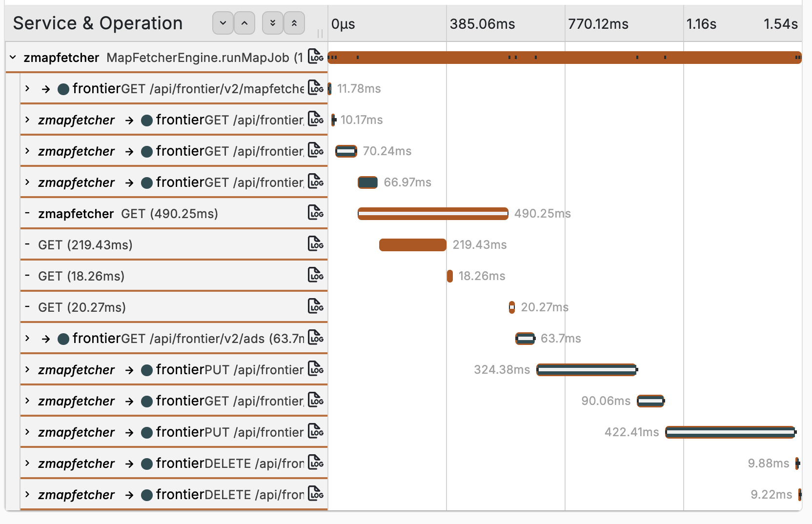The image size is (812, 524).
Task: Click the column resize divider handle
Action: click(320, 33)
